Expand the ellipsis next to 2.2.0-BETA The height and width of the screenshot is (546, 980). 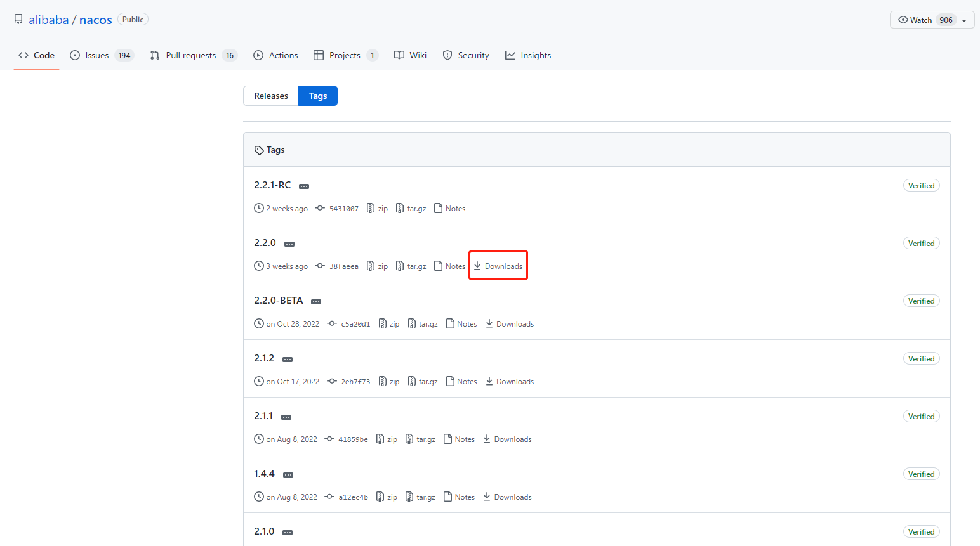point(316,302)
